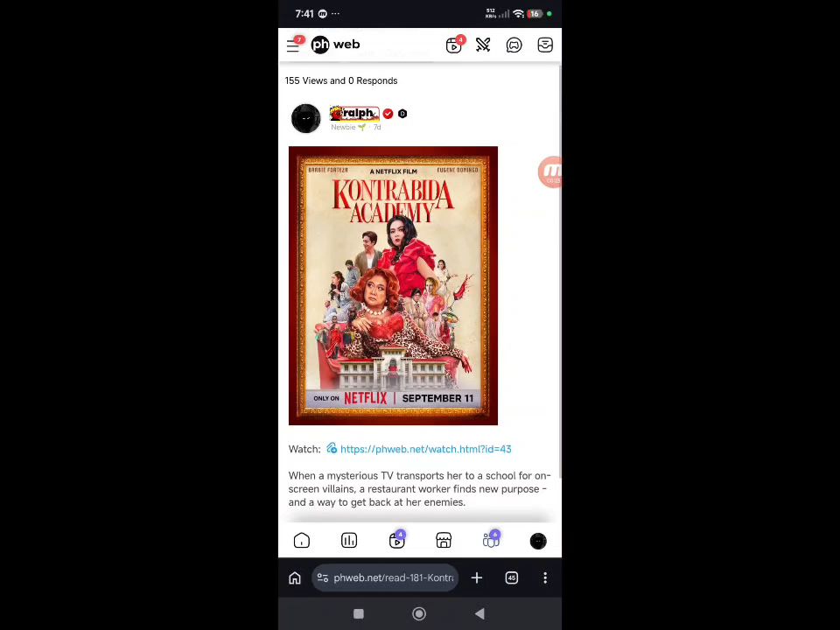Screen dimensions: 840x630
Task: Tap Android back triangle button
Action: pyautogui.click(x=479, y=614)
